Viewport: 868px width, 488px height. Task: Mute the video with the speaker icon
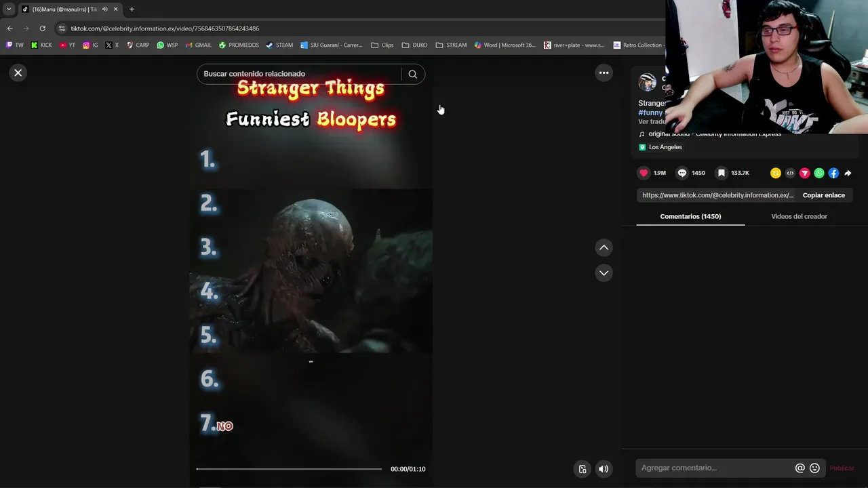[x=604, y=469]
